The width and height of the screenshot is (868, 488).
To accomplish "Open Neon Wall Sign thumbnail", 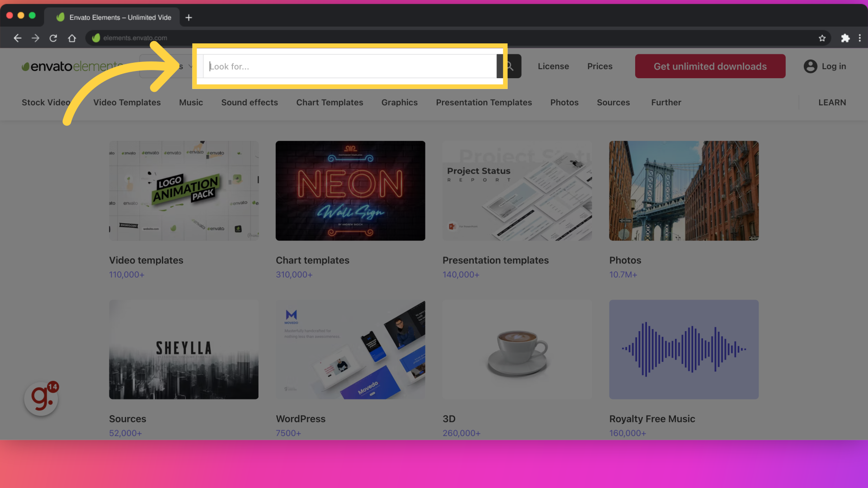I will tap(350, 191).
